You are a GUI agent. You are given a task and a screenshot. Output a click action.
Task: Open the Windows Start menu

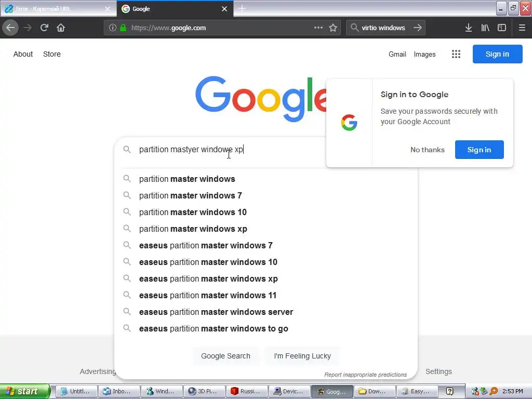[x=25, y=391]
